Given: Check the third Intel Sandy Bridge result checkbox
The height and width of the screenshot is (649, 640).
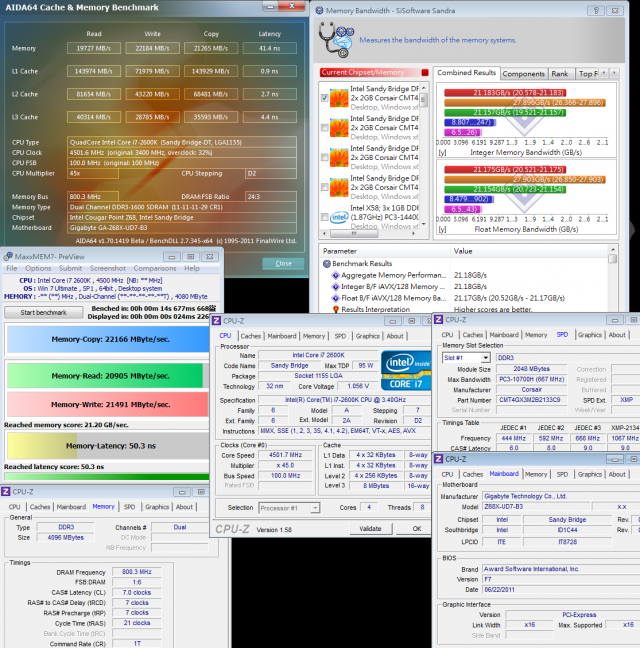Looking at the screenshot, I should coord(325,157).
